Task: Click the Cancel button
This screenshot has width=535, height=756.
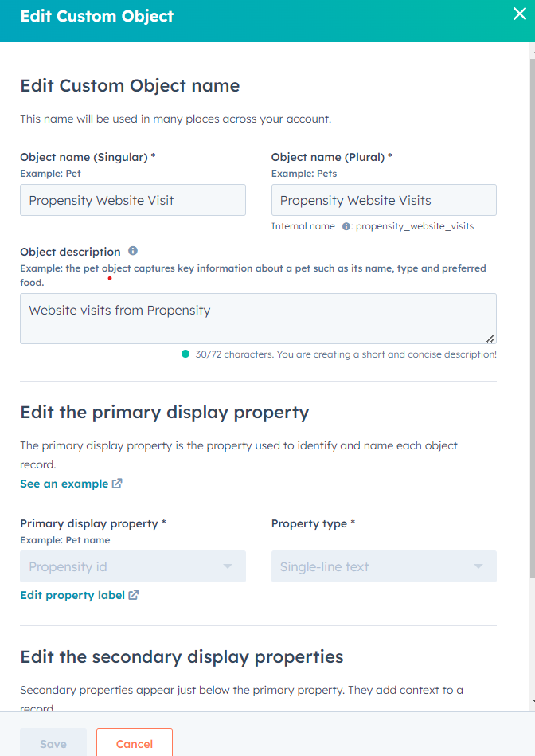Action: click(135, 744)
